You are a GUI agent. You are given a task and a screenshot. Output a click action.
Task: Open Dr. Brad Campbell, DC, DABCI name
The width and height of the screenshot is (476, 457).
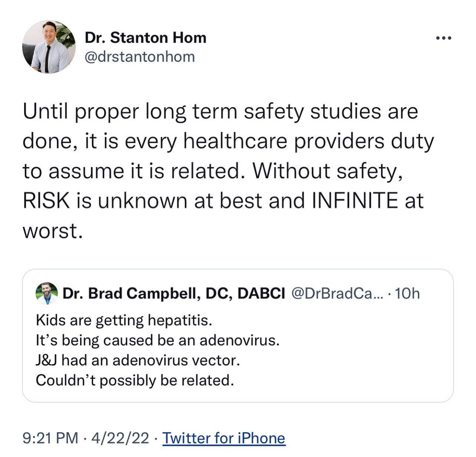174,293
